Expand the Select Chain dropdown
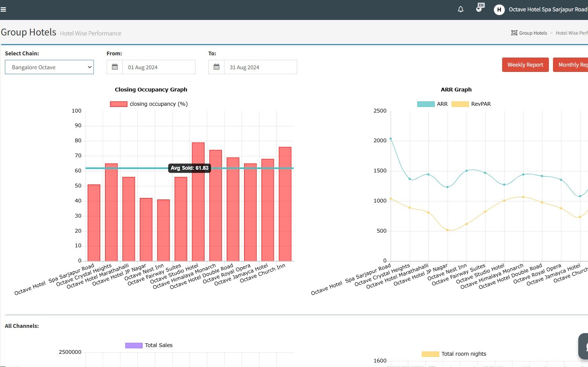588x367 pixels. [49, 67]
